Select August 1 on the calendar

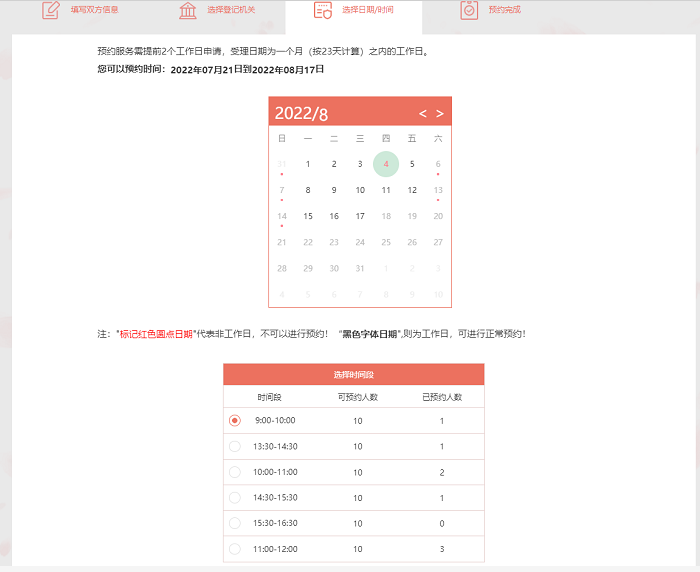[308, 164]
